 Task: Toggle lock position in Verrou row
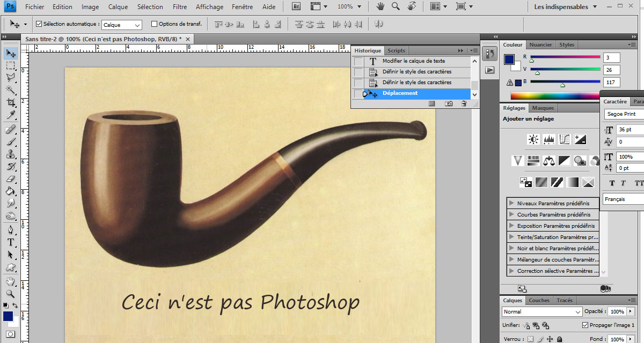point(550,339)
